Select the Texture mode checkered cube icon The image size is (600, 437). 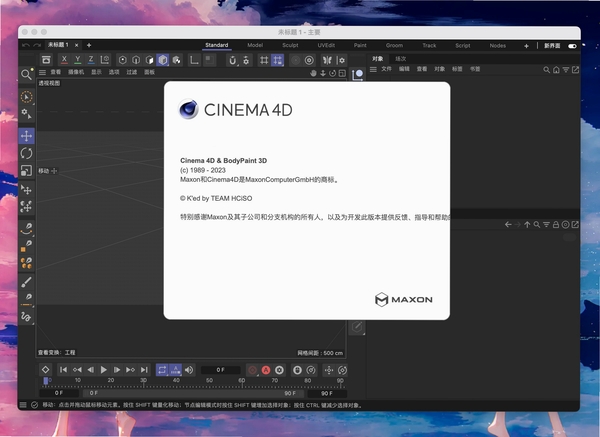(x=176, y=60)
